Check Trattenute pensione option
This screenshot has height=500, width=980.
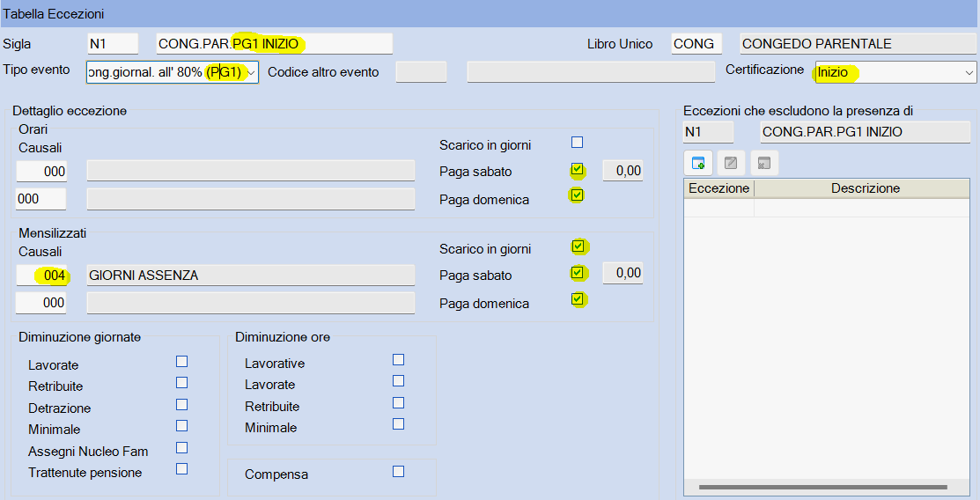[x=182, y=468]
